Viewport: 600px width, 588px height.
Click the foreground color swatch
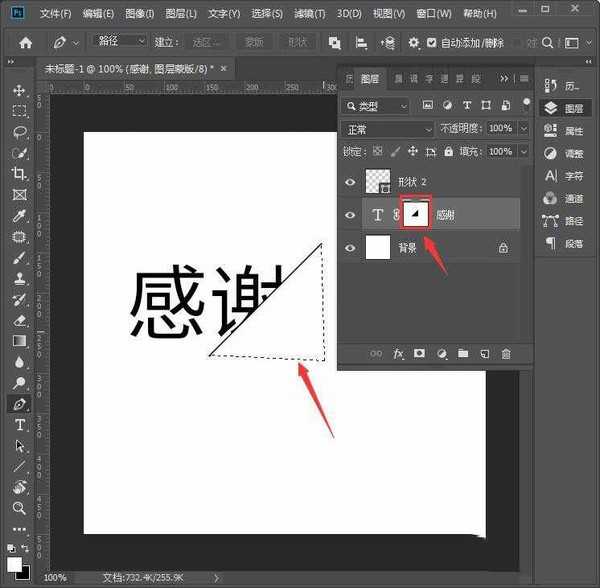[x=15, y=563]
